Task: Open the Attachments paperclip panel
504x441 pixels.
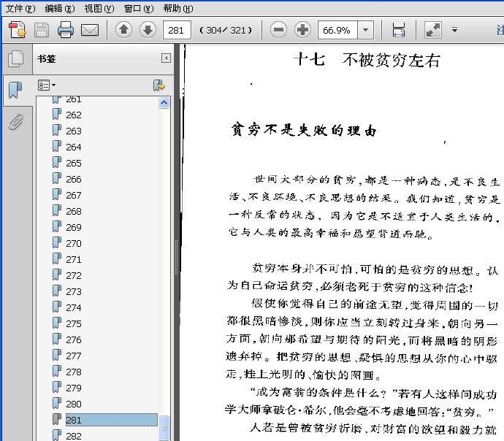Action: tap(16, 122)
